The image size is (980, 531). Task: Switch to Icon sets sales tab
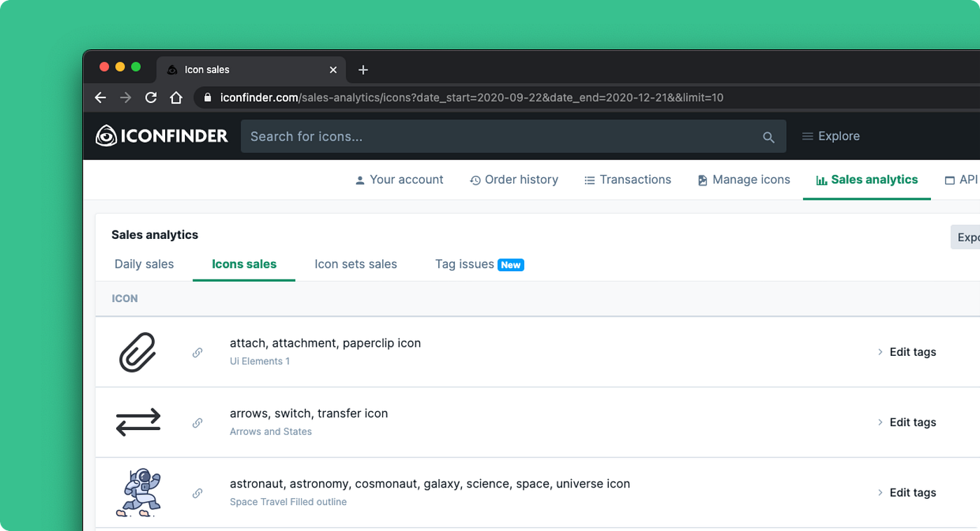pyautogui.click(x=356, y=264)
